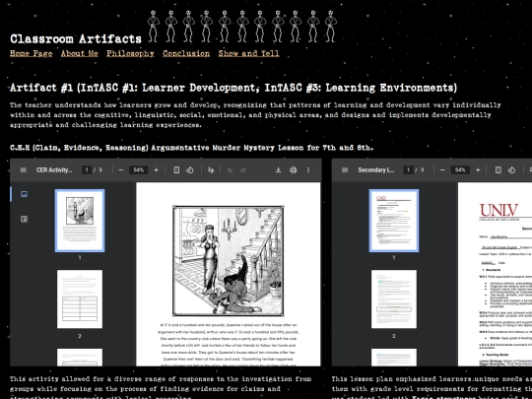532x399 pixels.
Task: Click the murder mystery illustration in the PDF
Action: pyautogui.click(x=229, y=260)
